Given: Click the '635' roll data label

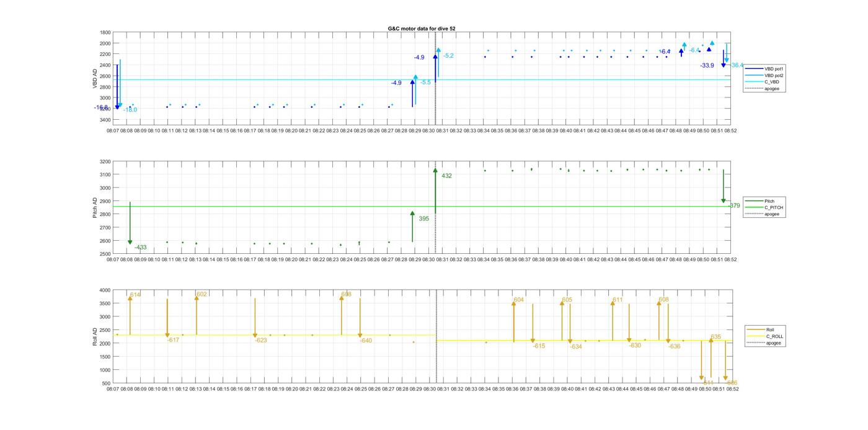Looking at the screenshot, I should (715, 337).
